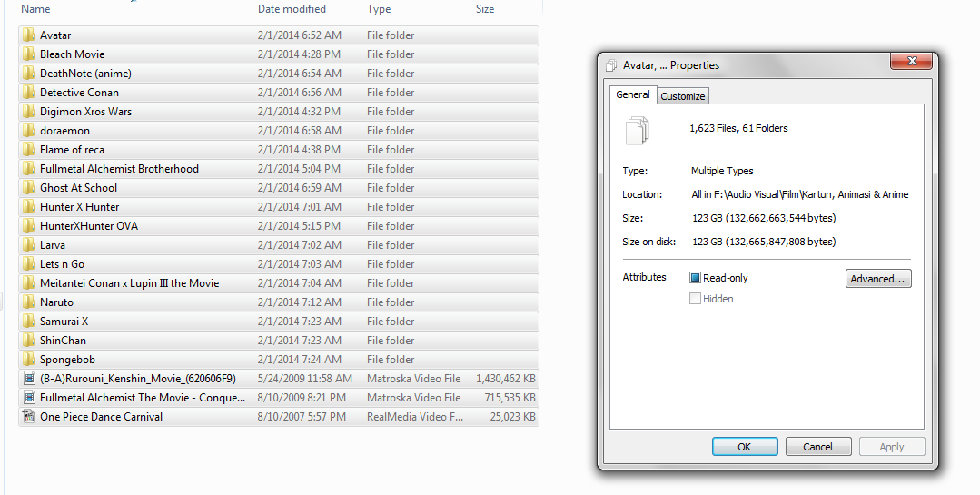This screenshot has width=980, height=495.
Task: Click the doraemon folder icon
Action: (28, 131)
